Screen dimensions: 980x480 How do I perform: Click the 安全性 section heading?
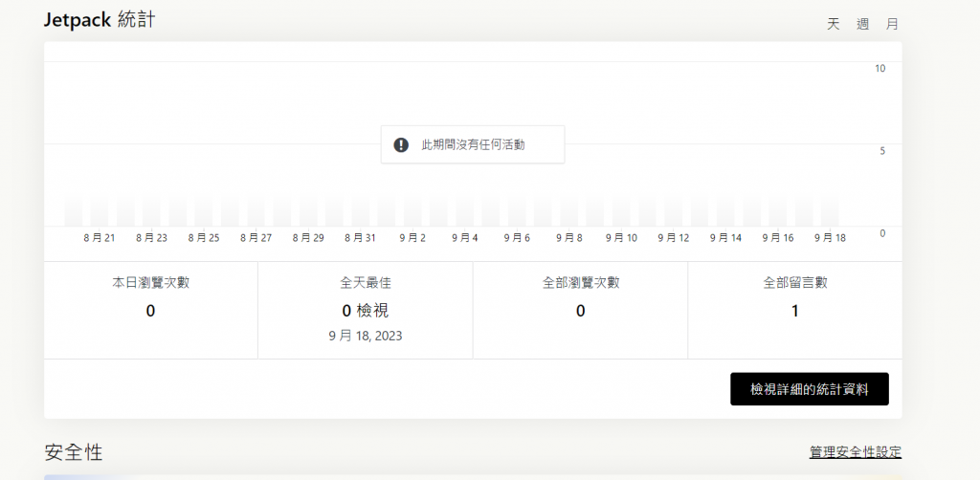(x=74, y=452)
